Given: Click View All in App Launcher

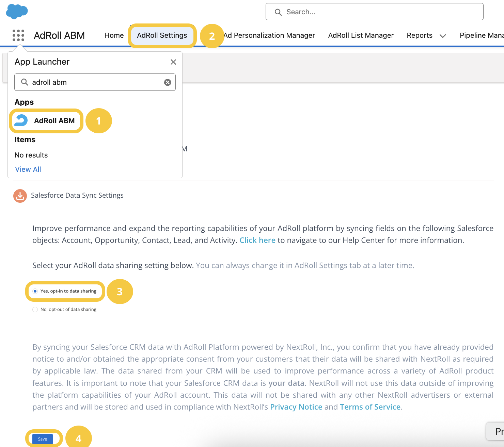Looking at the screenshot, I should point(28,169).
